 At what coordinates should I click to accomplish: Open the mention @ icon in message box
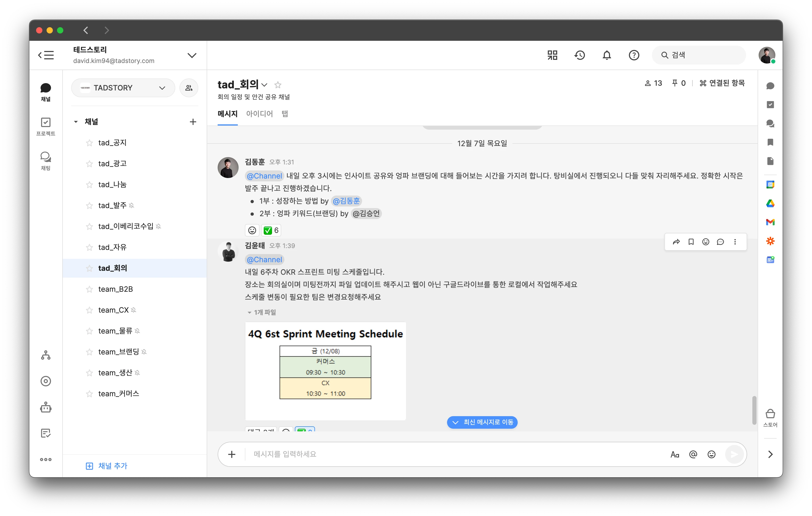tap(693, 454)
